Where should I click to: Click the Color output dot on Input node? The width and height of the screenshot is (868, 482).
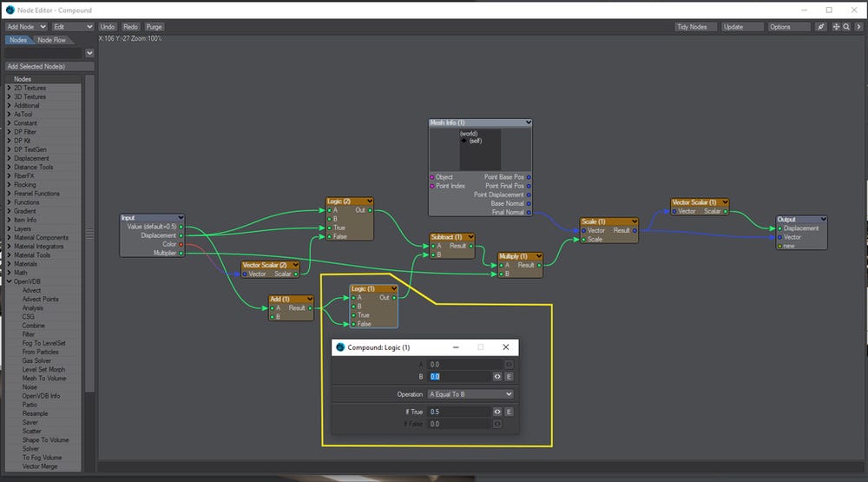tap(181, 244)
